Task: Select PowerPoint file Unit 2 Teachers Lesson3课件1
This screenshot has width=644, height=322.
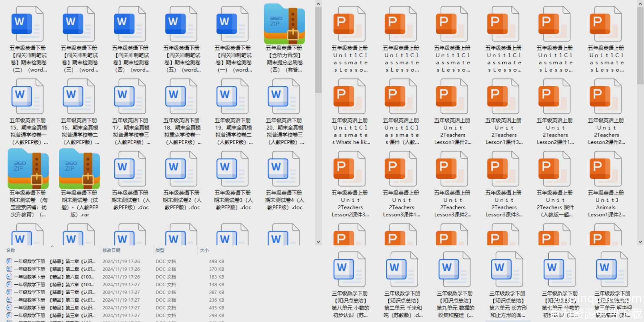Action: tap(401, 169)
